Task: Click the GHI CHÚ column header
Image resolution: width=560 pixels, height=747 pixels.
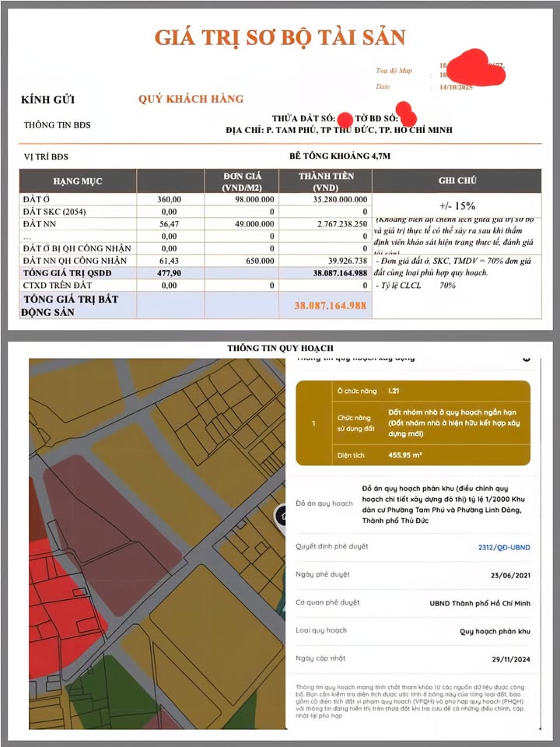Action: coord(457,181)
